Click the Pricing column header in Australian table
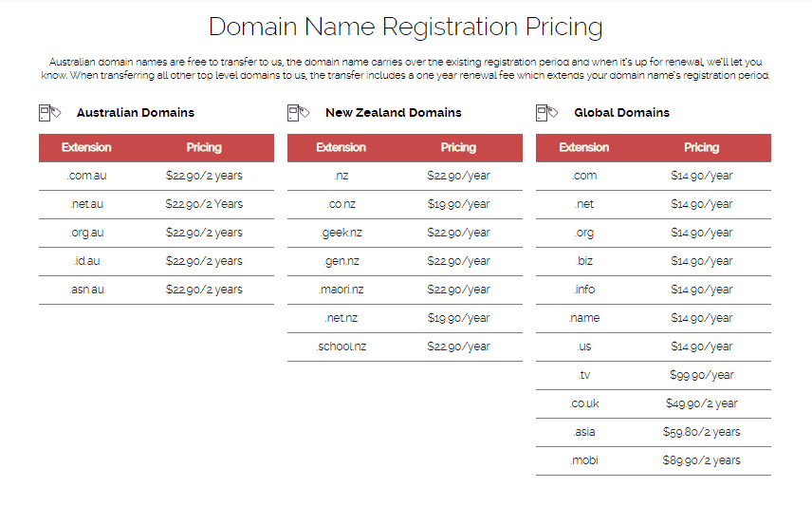Screen dimensions: 812x506 (x=204, y=147)
